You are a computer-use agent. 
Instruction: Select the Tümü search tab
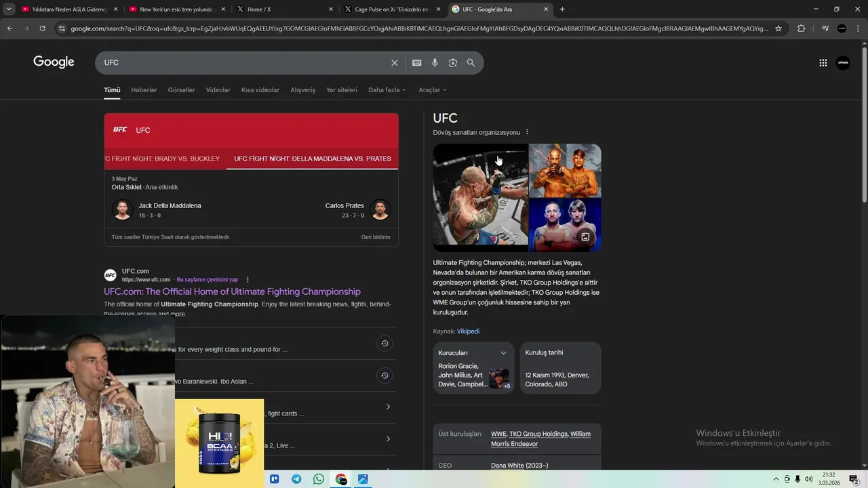(112, 89)
